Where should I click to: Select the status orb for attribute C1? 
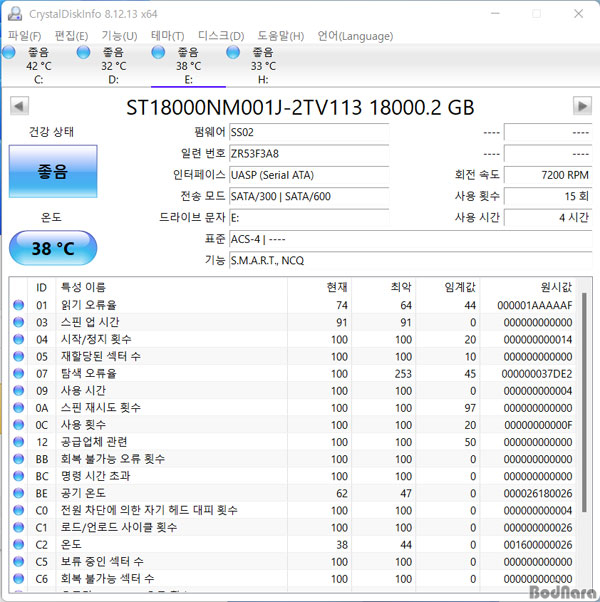click(x=18, y=527)
